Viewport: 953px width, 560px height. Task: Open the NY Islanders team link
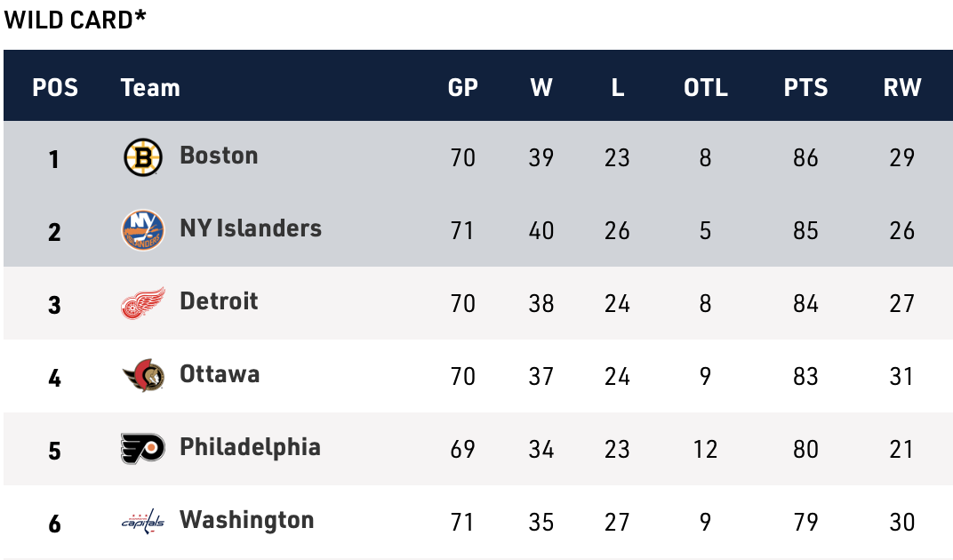(250, 228)
